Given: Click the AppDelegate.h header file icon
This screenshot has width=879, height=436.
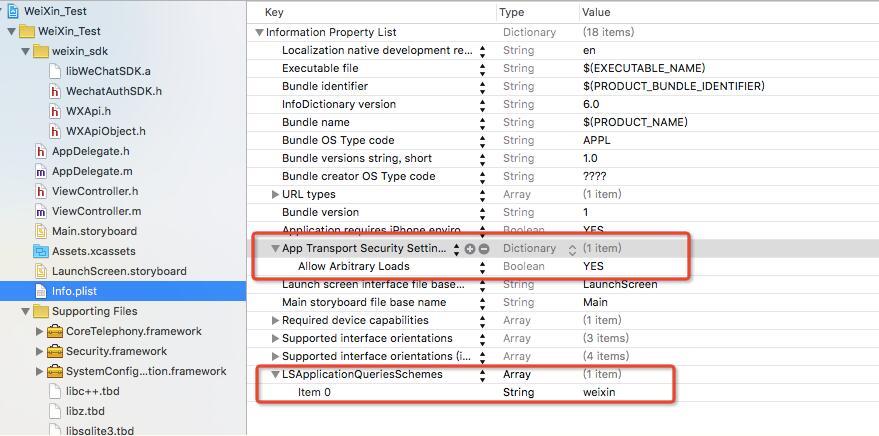Looking at the screenshot, I should 41,151.
